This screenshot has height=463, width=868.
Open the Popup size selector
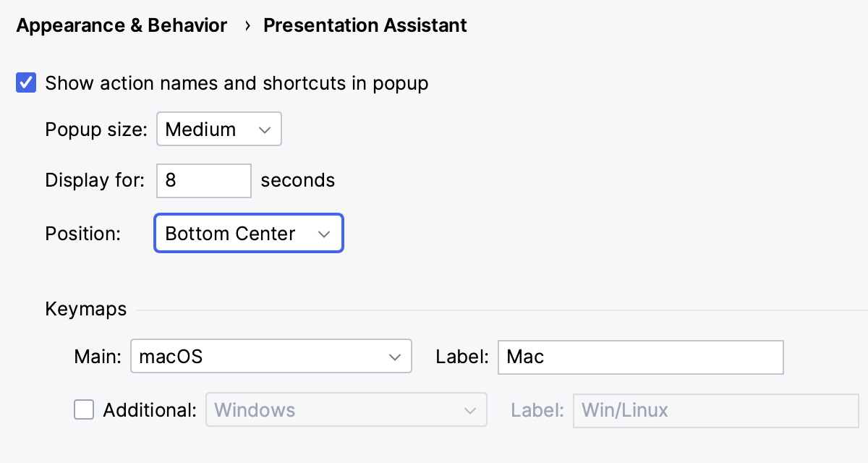point(218,129)
